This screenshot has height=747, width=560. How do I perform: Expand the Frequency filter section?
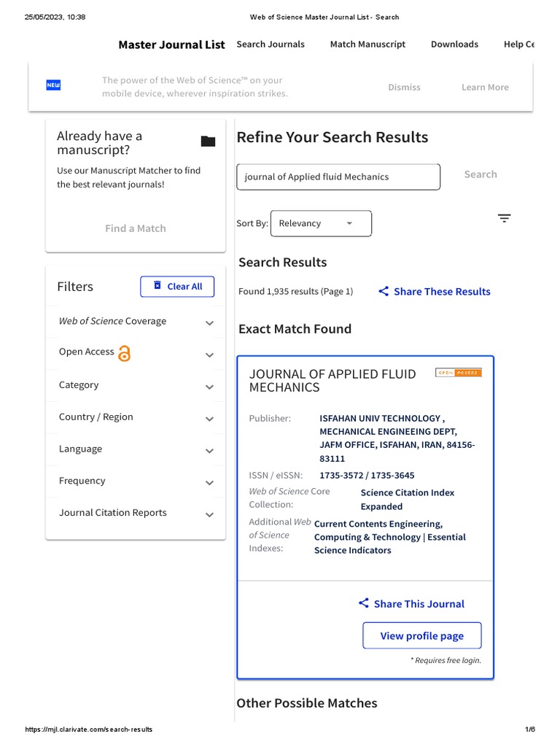[209, 483]
